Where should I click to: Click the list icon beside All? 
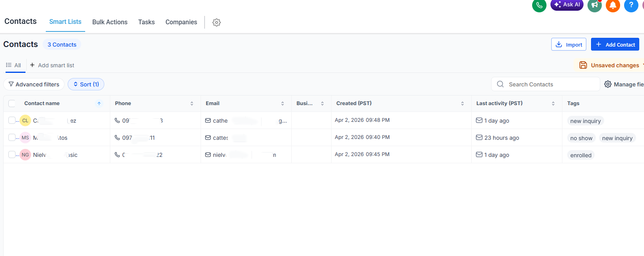click(x=9, y=65)
